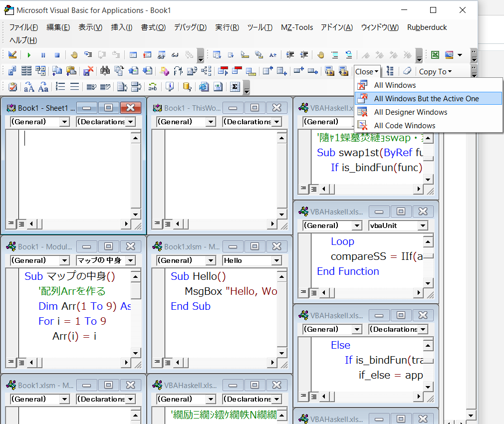Open the Copy To dropdown
Image resolution: width=504 pixels, height=424 pixels.
click(435, 72)
